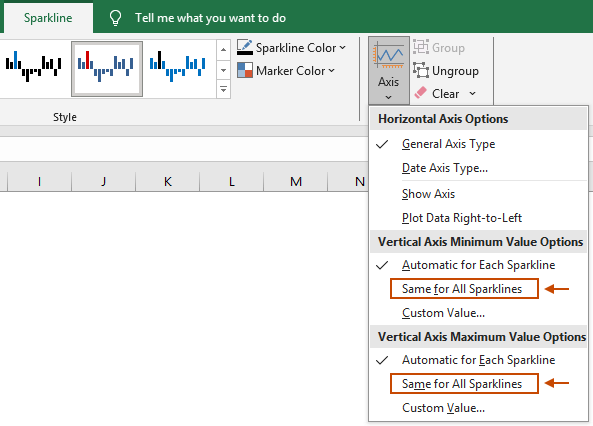Choose Same for All Sparklines under Minimum
Viewport: 593px width, 426px height.
coord(464,289)
